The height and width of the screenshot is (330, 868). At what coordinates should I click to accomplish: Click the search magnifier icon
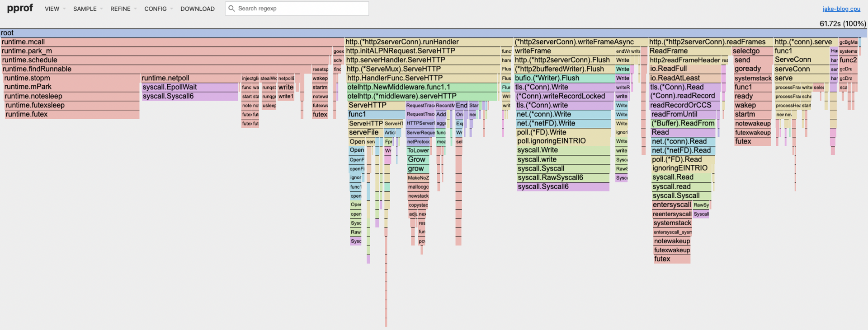click(231, 9)
